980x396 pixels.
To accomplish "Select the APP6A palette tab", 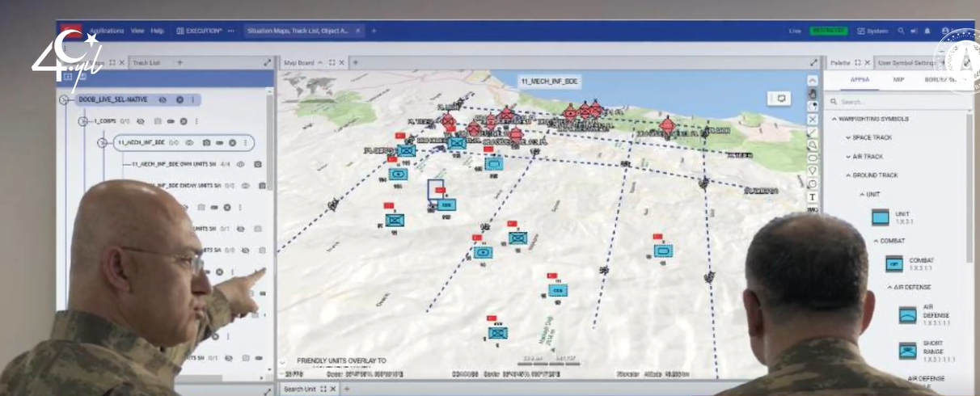I will click(860, 80).
